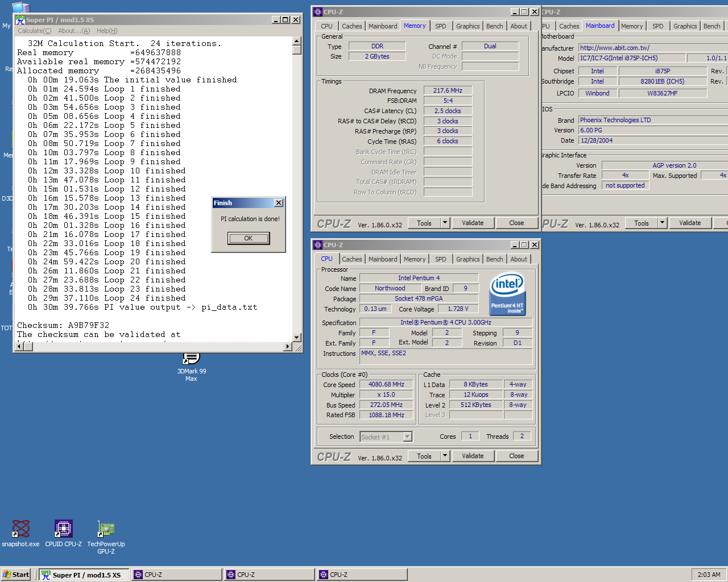Open About tab in bottom CPU-Z window
Image resolution: width=728 pixels, height=582 pixels.
coord(519,259)
